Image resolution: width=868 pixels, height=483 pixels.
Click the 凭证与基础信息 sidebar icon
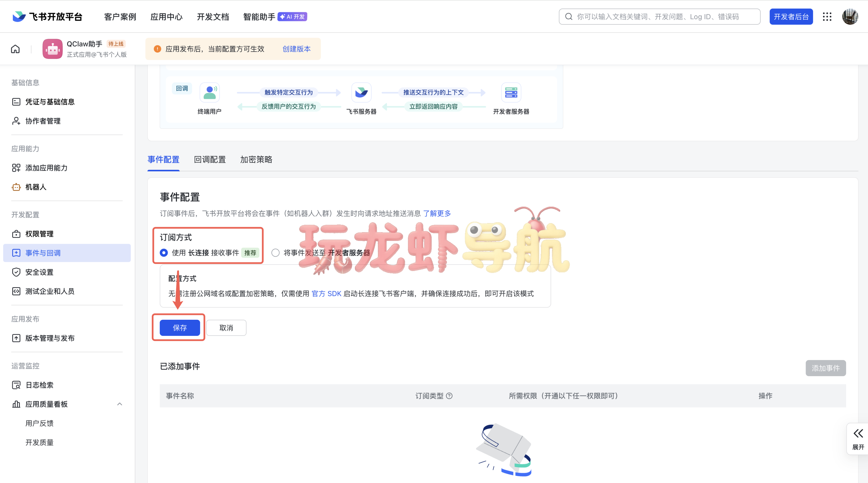(16, 102)
